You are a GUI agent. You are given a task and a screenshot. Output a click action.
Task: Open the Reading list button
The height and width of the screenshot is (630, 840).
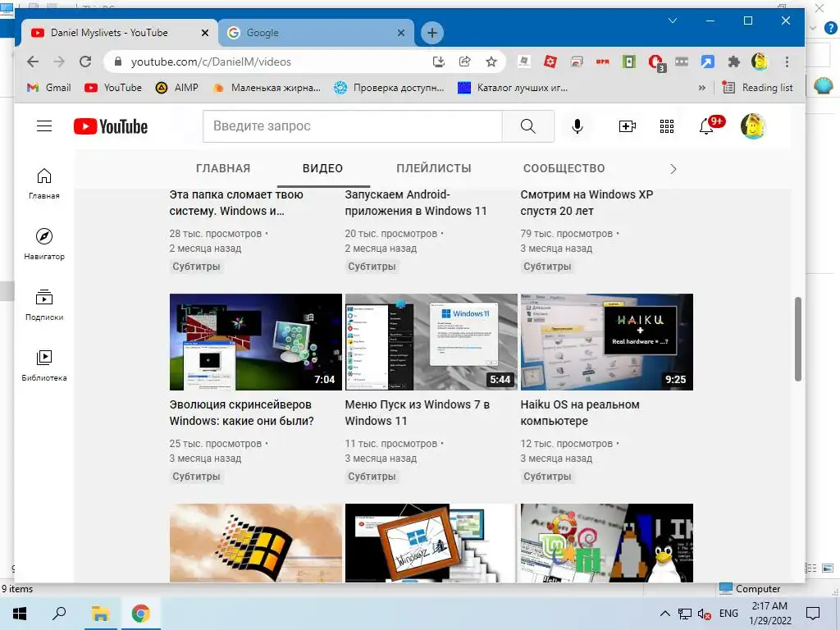click(757, 87)
